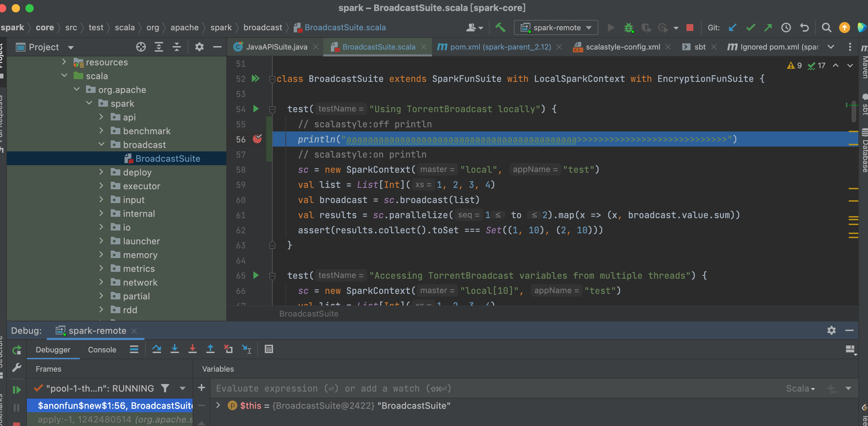Open the thread selector dropdown arrow

point(182,388)
